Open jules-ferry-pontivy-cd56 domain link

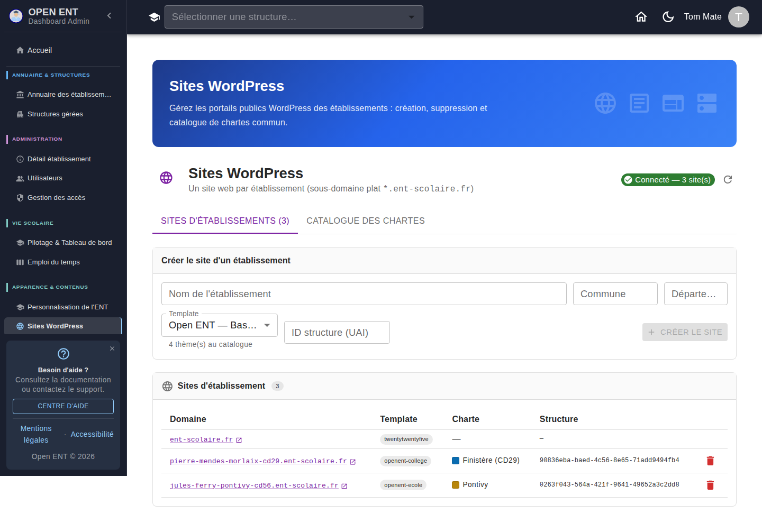tap(254, 485)
